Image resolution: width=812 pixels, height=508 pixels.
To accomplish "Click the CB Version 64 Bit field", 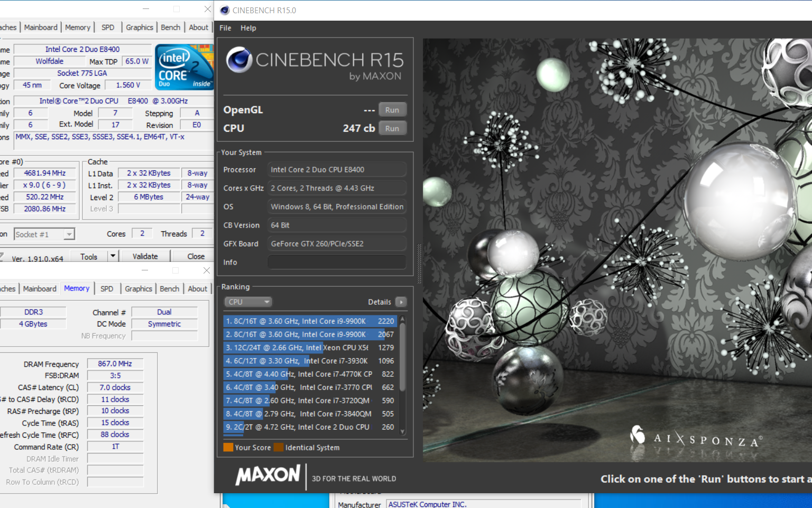I will (x=337, y=225).
